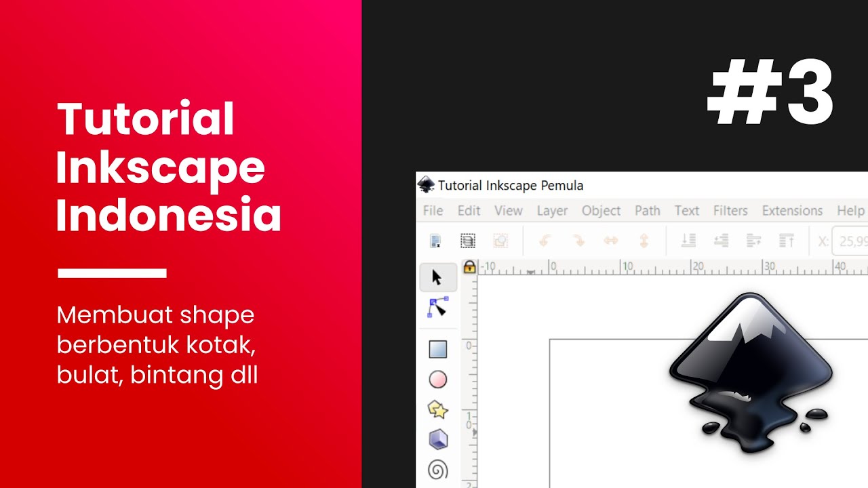This screenshot has width=868, height=488.
Task: Click Select all in all layers icon
Action: (x=468, y=241)
